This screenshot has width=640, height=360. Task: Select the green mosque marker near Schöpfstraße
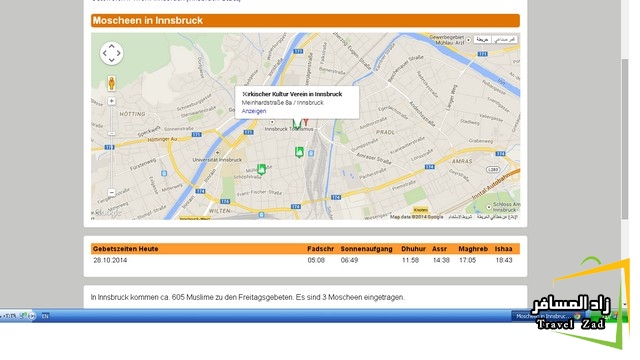point(261,169)
